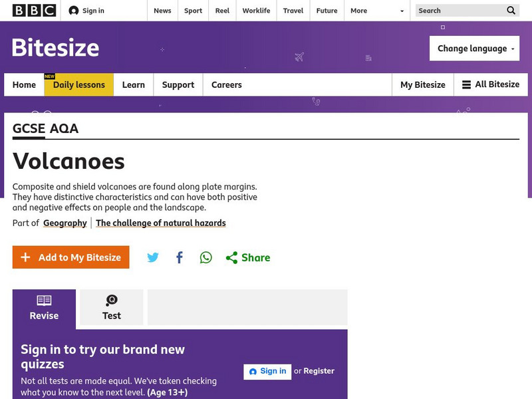Open the Change language dropdown
The image size is (532, 399).
[x=474, y=48]
